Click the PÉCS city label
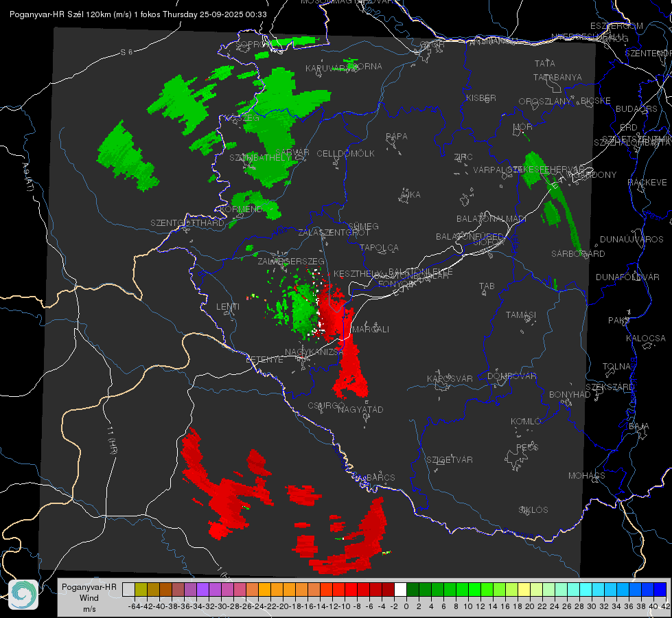The image size is (672, 618). pos(527,447)
